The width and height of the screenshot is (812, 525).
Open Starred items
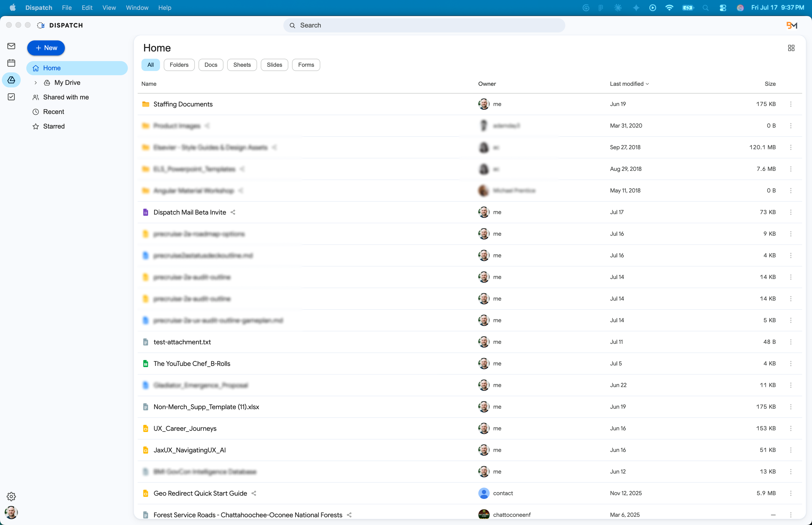pos(54,126)
